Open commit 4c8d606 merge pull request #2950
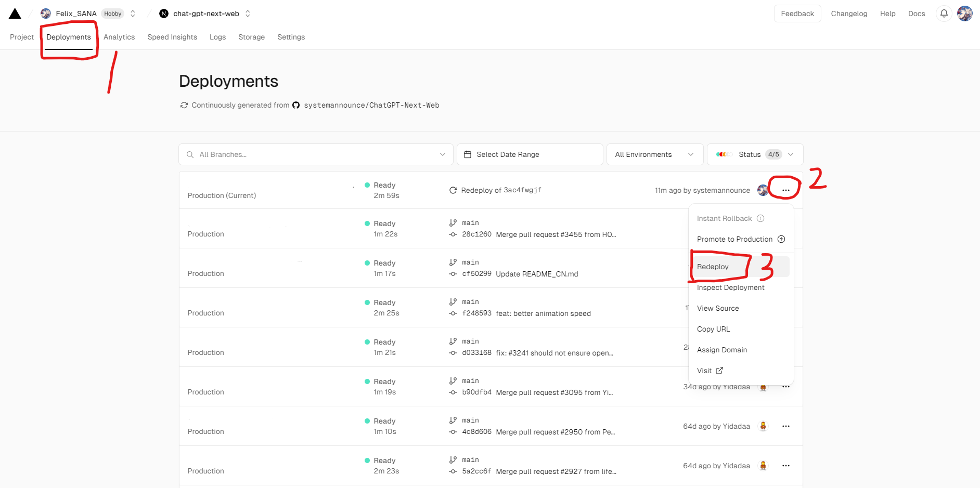Image resolution: width=980 pixels, height=488 pixels. 539,432
